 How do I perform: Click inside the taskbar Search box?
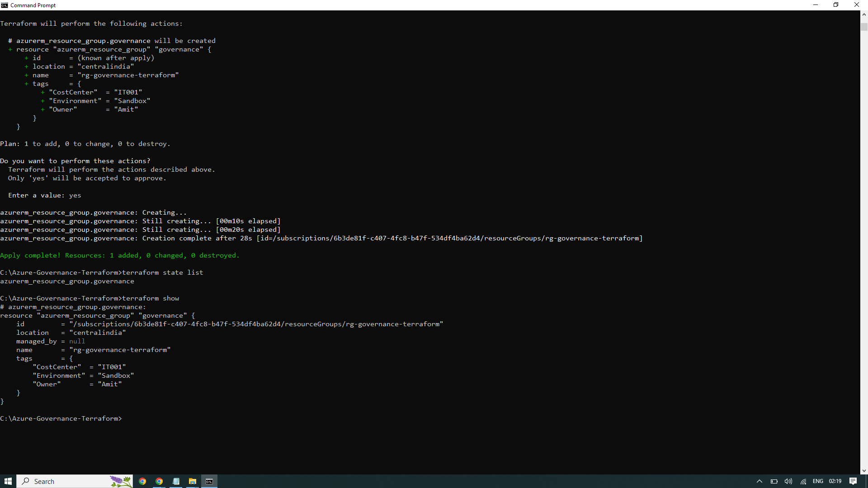point(75,481)
